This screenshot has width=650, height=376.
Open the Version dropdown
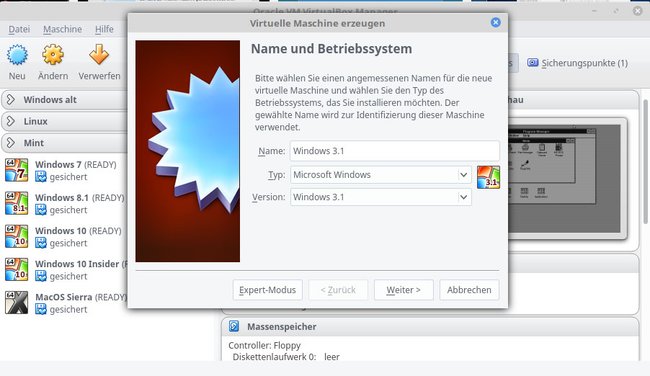[x=381, y=197]
